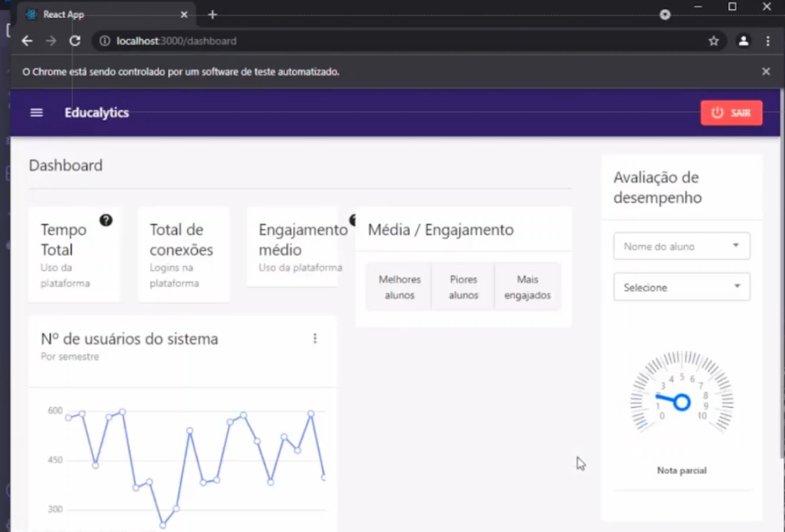Open the users chart three-dot menu
785x532 pixels.
tap(315, 339)
